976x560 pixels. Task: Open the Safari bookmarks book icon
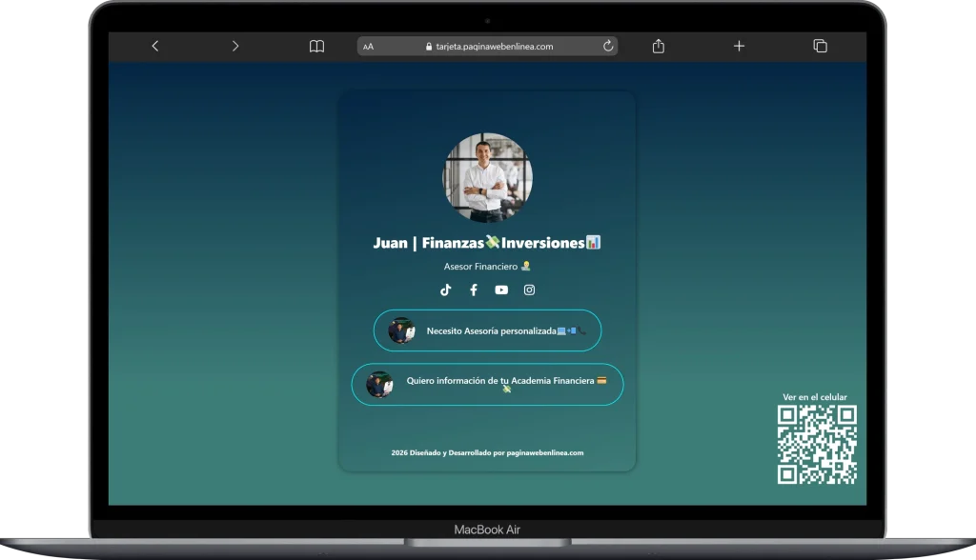[x=316, y=46]
